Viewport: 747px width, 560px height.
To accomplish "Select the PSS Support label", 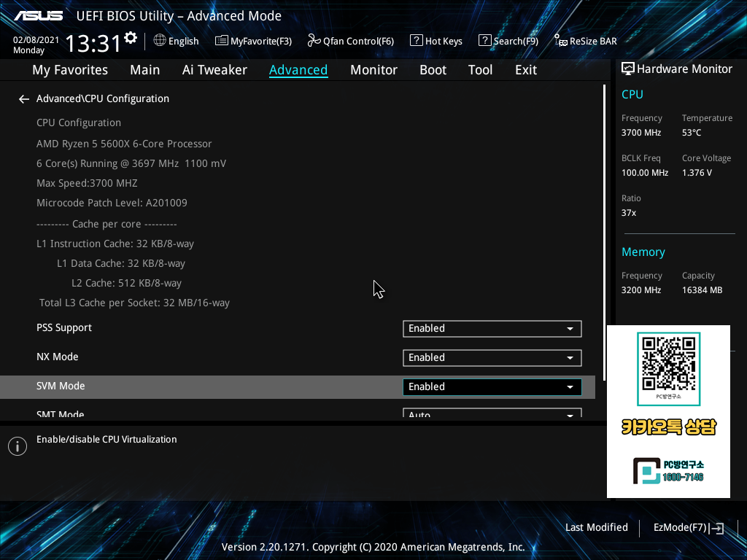I will coord(64,327).
